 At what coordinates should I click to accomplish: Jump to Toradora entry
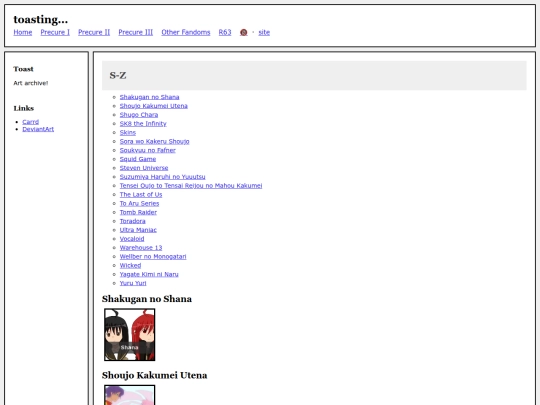[133, 221]
